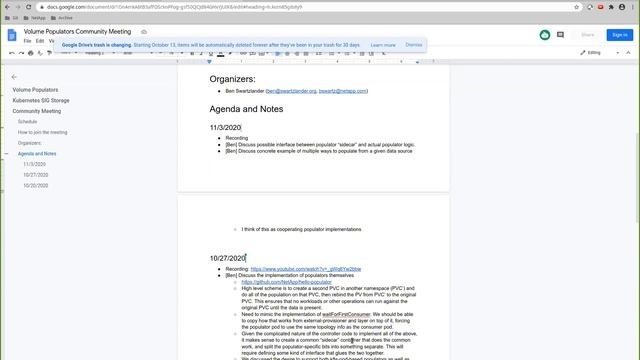The image size is (640, 360).
Task: Bookmark this page with star icon
Action: click(x=576, y=7)
